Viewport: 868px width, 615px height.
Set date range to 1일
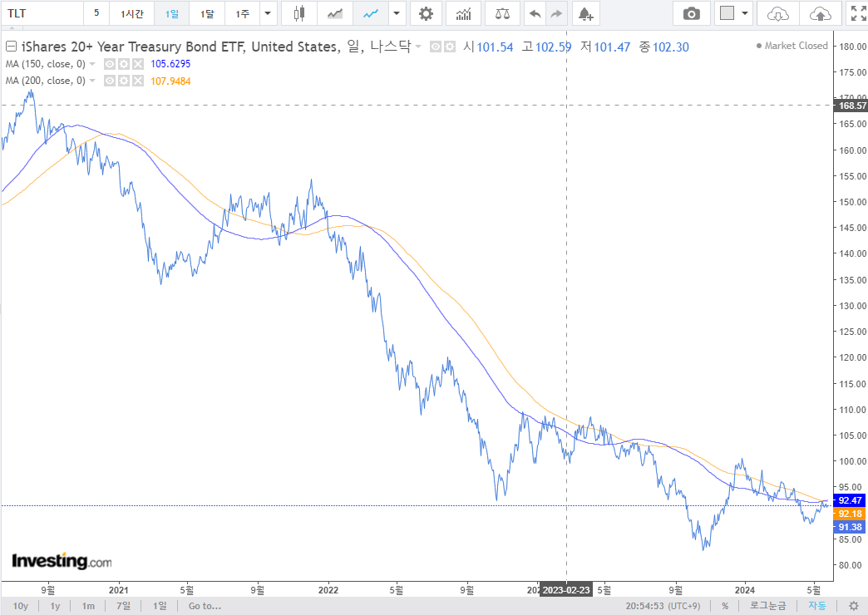tap(160, 606)
